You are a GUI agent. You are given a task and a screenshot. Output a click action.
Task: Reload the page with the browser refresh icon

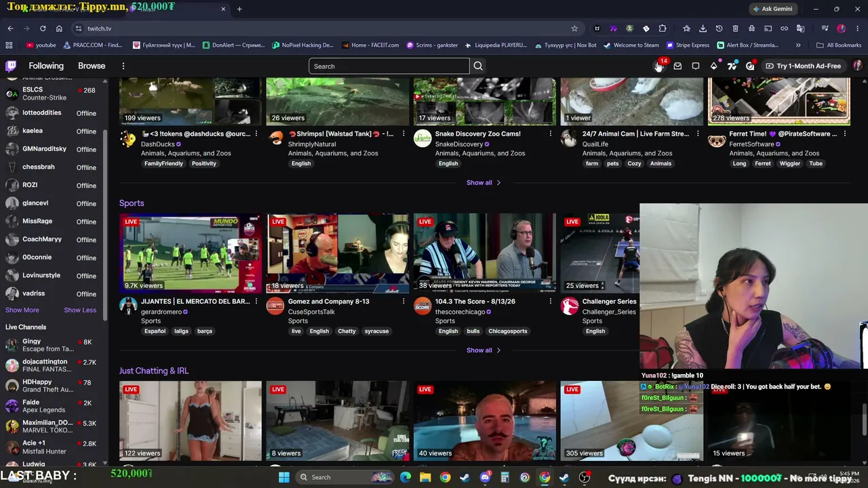tap(43, 28)
